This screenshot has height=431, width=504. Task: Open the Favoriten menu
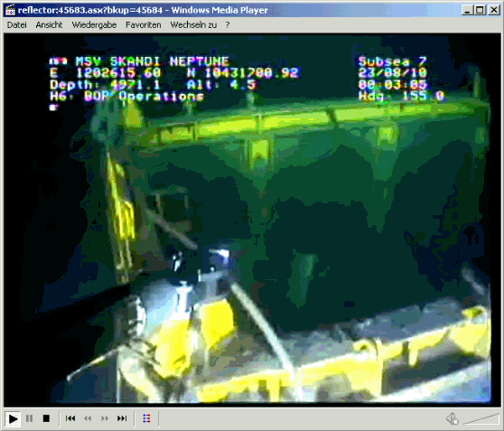[144, 24]
